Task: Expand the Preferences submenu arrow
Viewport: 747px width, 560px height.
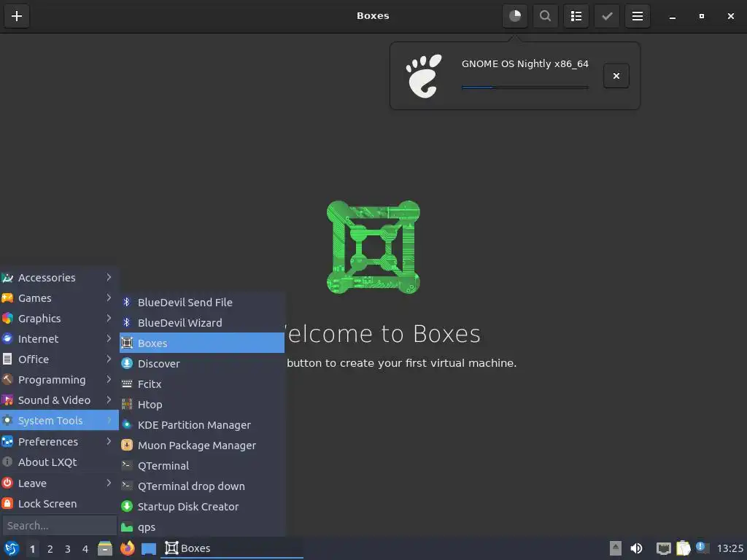Action: pos(109,441)
